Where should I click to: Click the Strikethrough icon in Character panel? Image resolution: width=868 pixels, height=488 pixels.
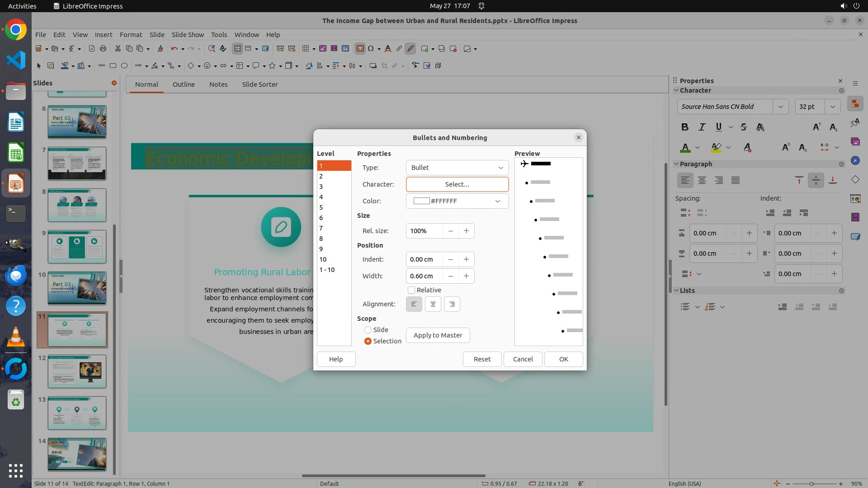(x=744, y=127)
